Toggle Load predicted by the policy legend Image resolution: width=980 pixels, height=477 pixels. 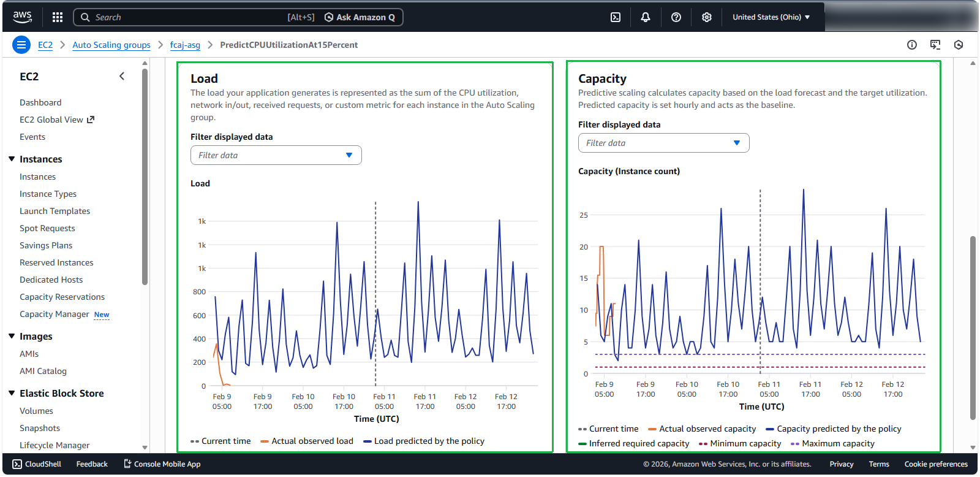point(424,441)
